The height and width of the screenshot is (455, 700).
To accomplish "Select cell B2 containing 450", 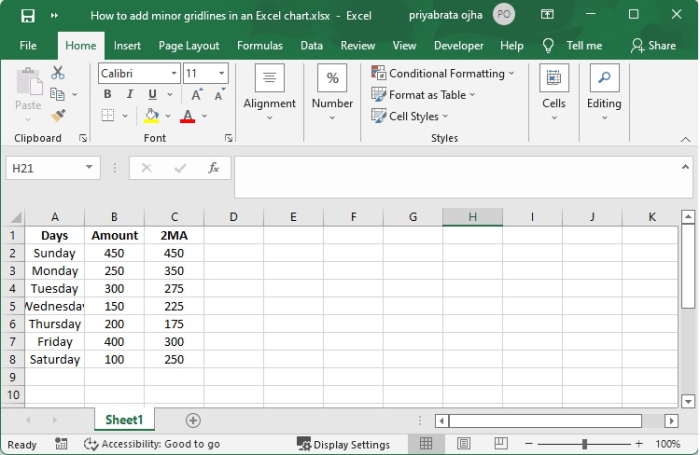I will click(x=114, y=253).
